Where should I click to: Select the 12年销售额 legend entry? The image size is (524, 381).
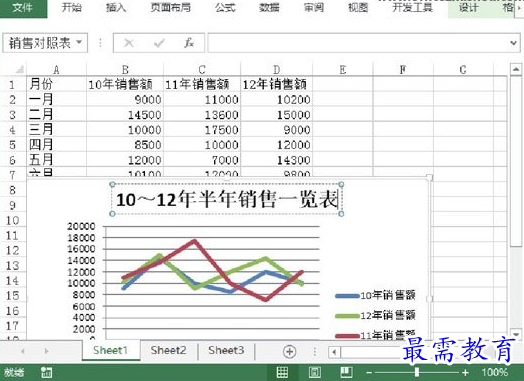375,315
